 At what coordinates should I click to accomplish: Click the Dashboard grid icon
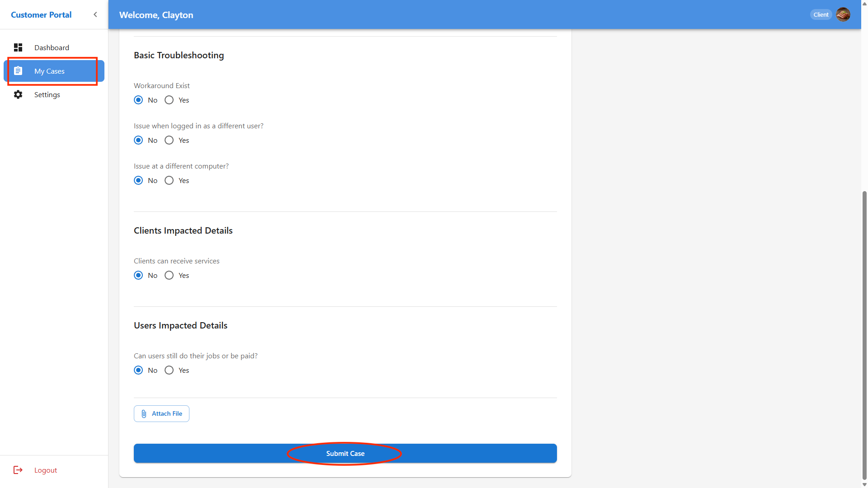[18, 47]
